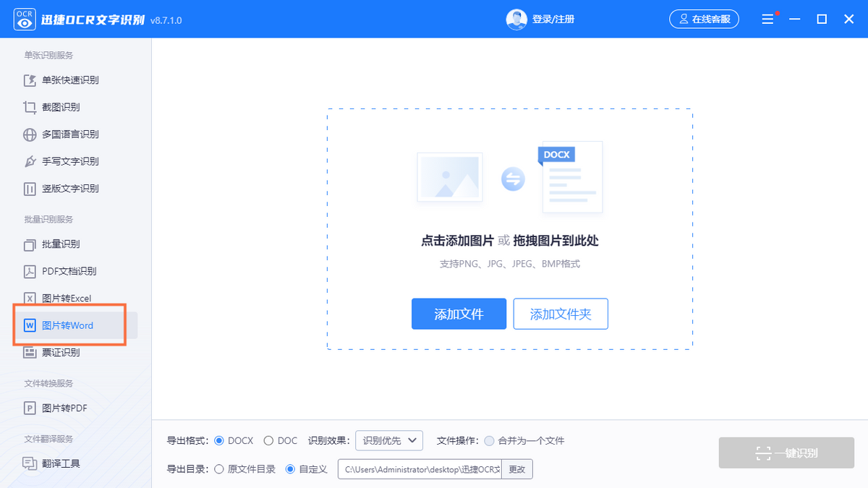Screen dimensions: 868x488
Task: Click the 添加文件 button
Action: pyautogui.click(x=459, y=314)
